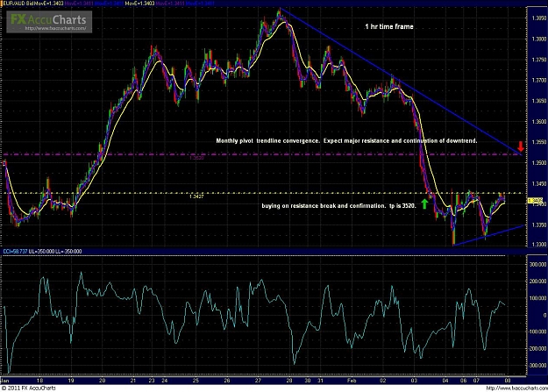
Task: Select the '1 hr time frame' annotation
Action: [x=389, y=26]
